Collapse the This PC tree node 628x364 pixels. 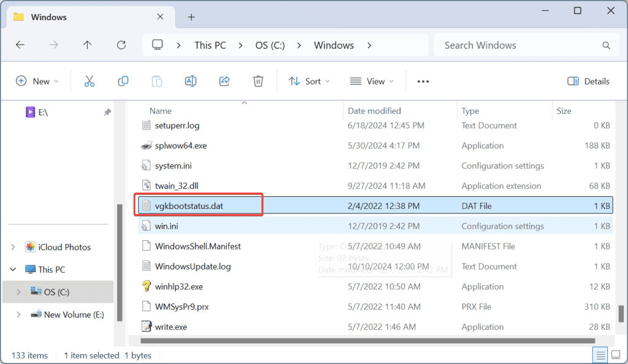coord(13,270)
